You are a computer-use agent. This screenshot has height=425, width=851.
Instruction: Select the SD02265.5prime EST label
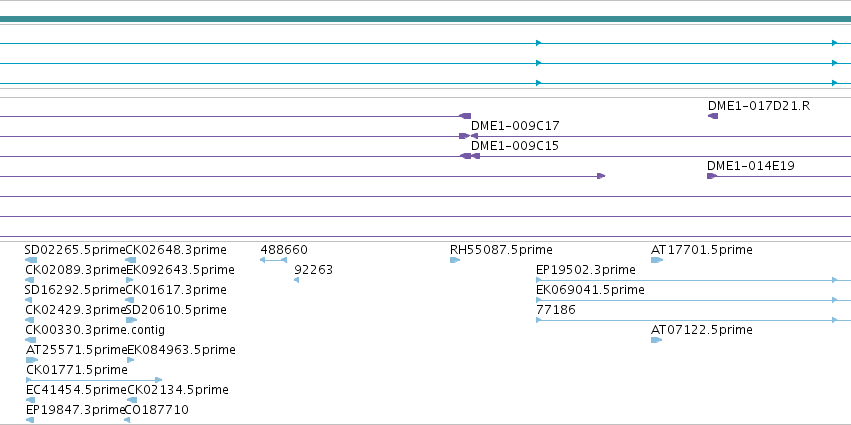(x=75, y=250)
